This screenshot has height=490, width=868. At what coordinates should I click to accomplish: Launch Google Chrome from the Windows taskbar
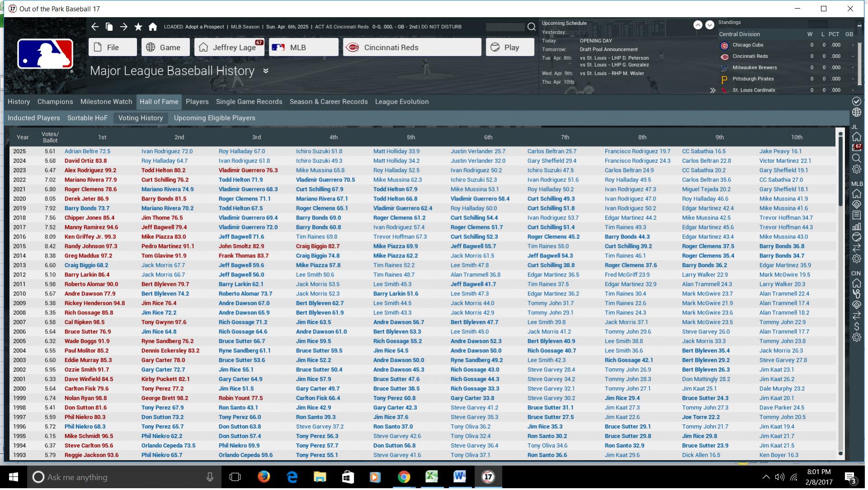coord(403,477)
